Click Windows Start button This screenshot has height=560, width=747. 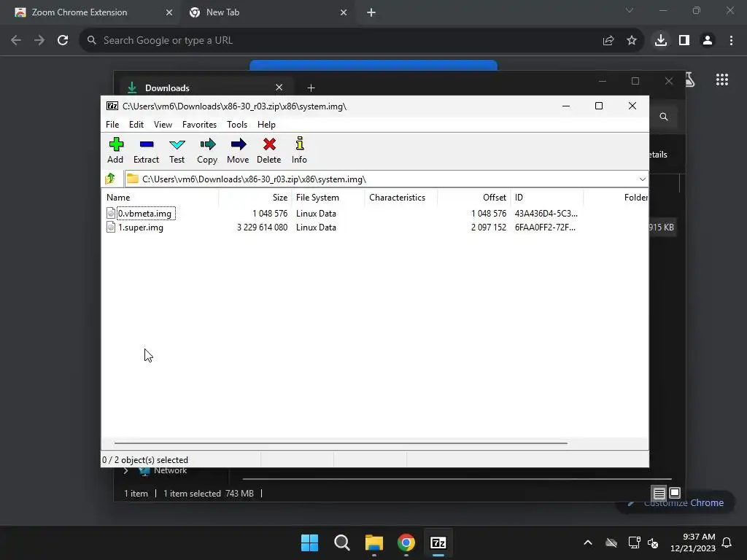(309, 542)
